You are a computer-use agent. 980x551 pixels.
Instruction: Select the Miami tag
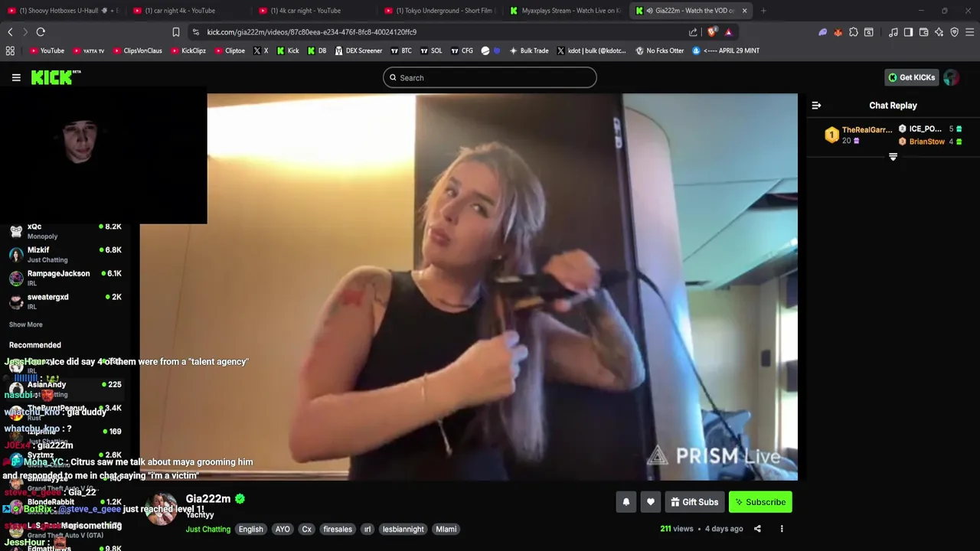pyautogui.click(x=446, y=529)
